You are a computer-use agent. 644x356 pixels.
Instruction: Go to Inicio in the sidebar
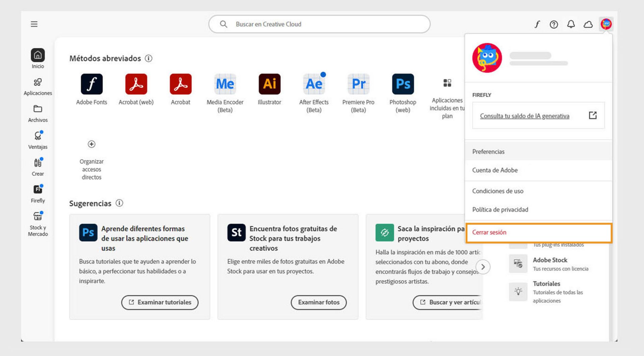(x=38, y=59)
